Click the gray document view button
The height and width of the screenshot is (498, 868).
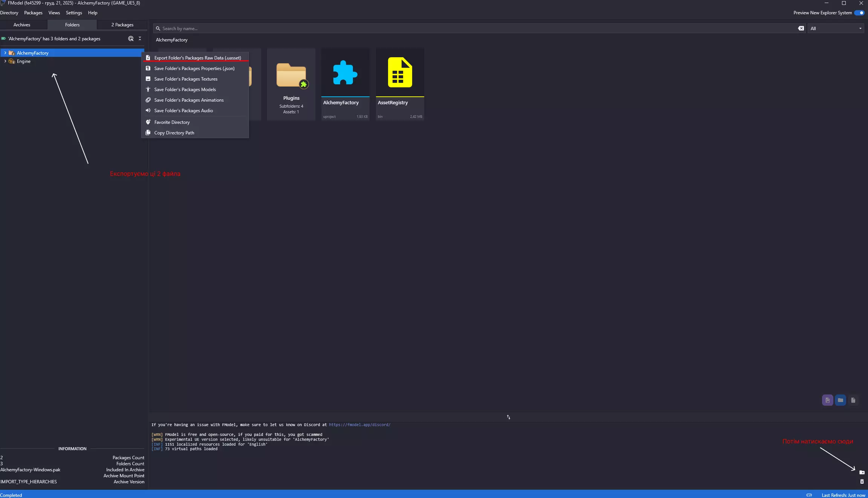[853, 400]
